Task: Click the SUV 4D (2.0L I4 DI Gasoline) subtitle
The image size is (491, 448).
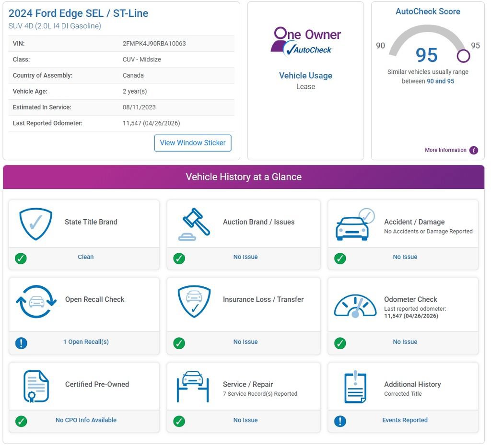Action: [55, 26]
